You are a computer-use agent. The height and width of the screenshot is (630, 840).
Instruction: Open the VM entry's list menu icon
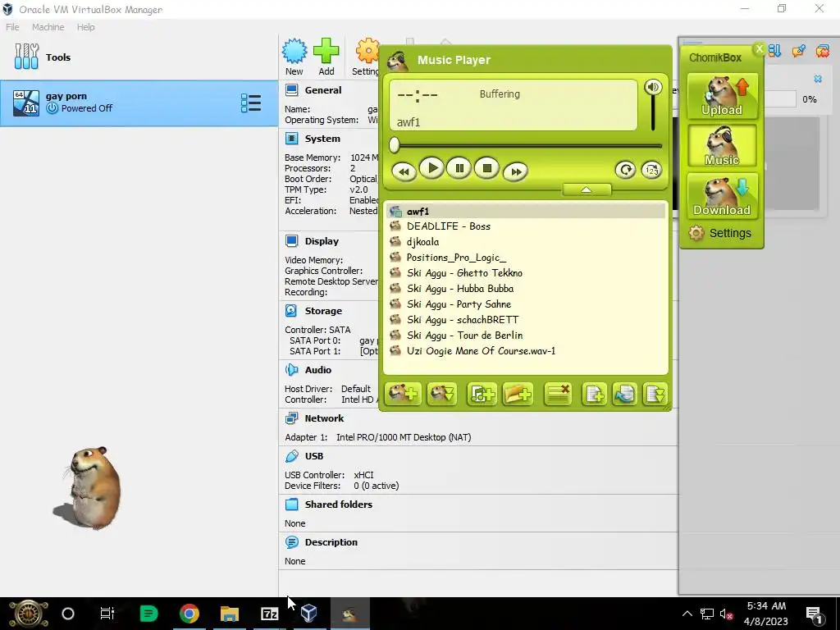tap(251, 103)
